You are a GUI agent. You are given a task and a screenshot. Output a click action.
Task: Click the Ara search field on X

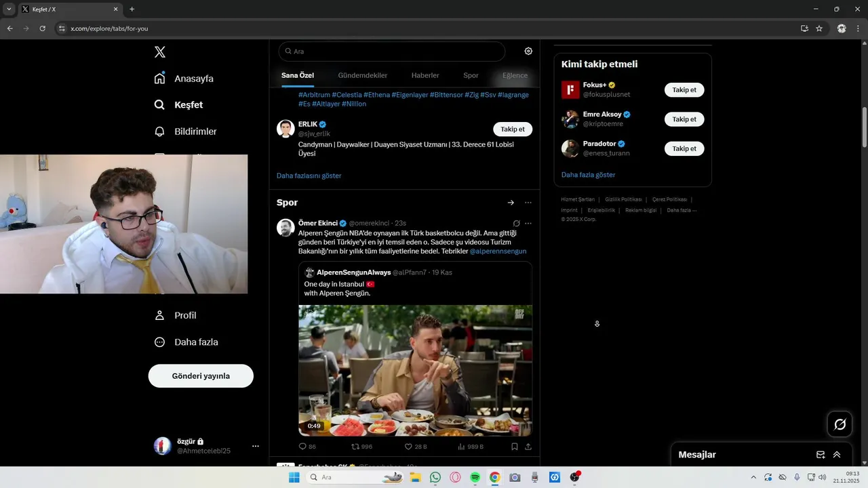point(392,52)
